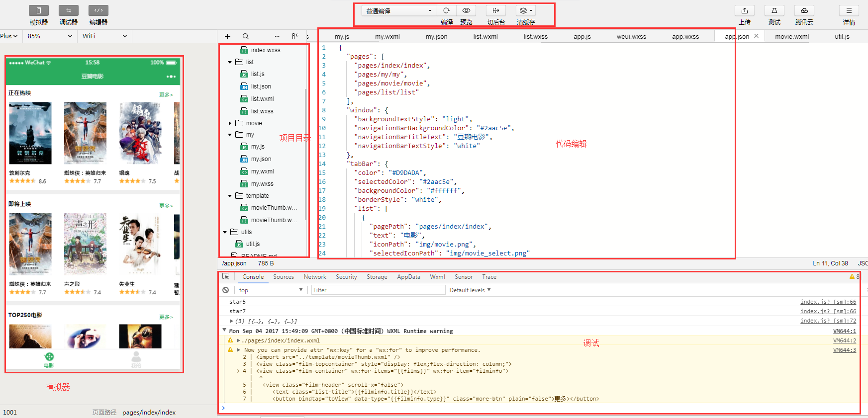The width and height of the screenshot is (868, 418).
Task: Click the add new file plus icon
Action: [227, 36]
